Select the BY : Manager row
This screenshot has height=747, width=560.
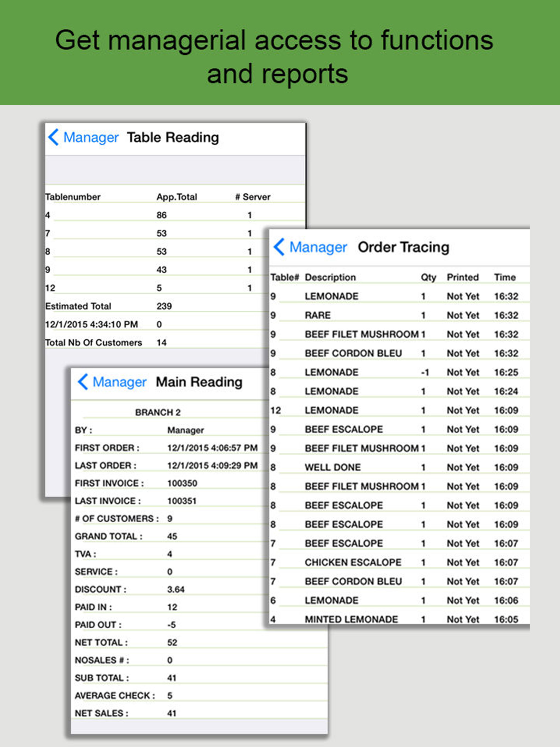(x=170, y=430)
